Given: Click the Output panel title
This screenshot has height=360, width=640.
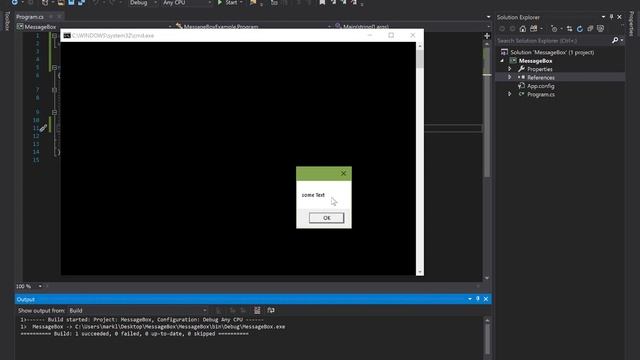Looking at the screenshot, I should point(26,300).
